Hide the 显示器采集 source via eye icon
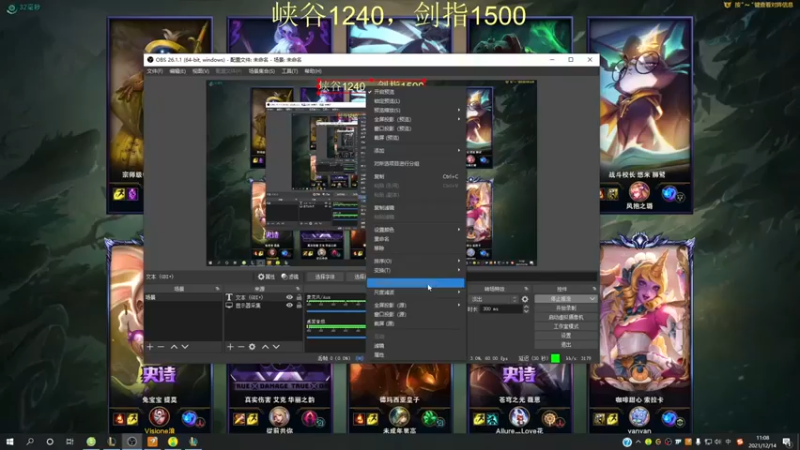This screenshot has width=800, height=450. 289,305
